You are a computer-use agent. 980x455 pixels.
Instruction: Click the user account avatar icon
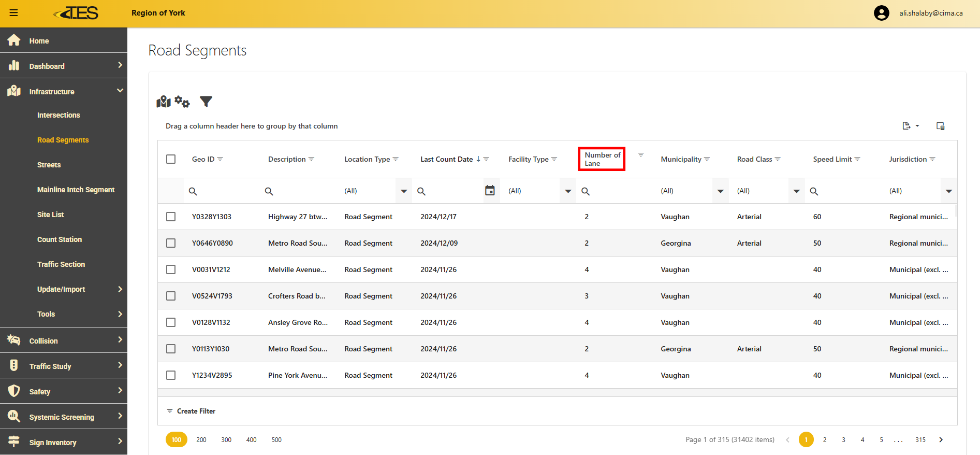point(881,13)
